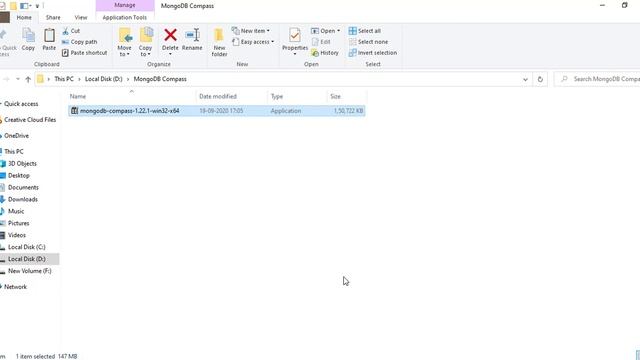
Task: Expand the This PC breadcrumb chevron
Action: point(79,79)
